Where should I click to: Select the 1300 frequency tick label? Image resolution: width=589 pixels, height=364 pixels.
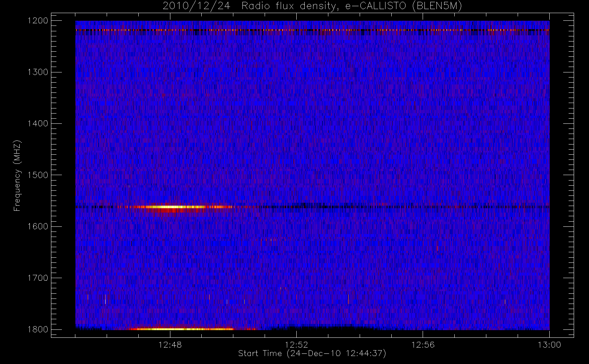pos(37,72)
